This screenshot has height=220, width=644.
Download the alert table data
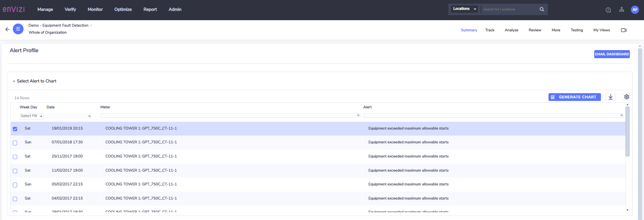pos(610,97)
